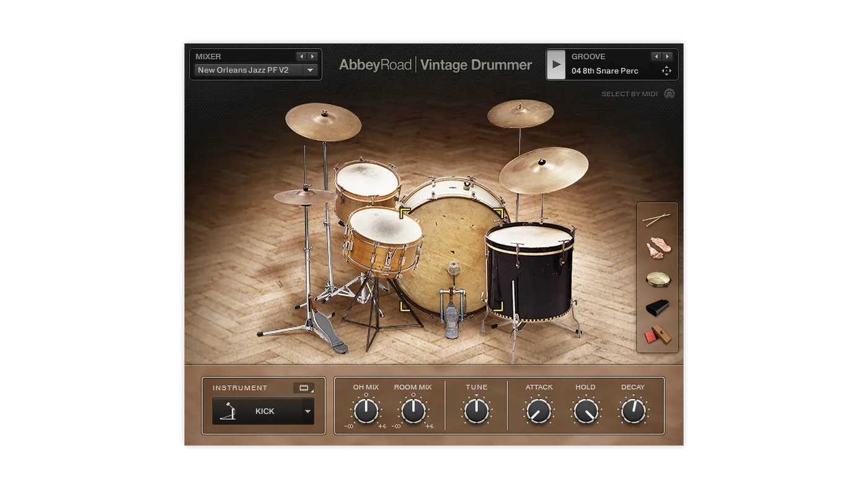Screen dimensions: 868x489
Task: Click the HOLD knob
Action: [x=586, y=411]
